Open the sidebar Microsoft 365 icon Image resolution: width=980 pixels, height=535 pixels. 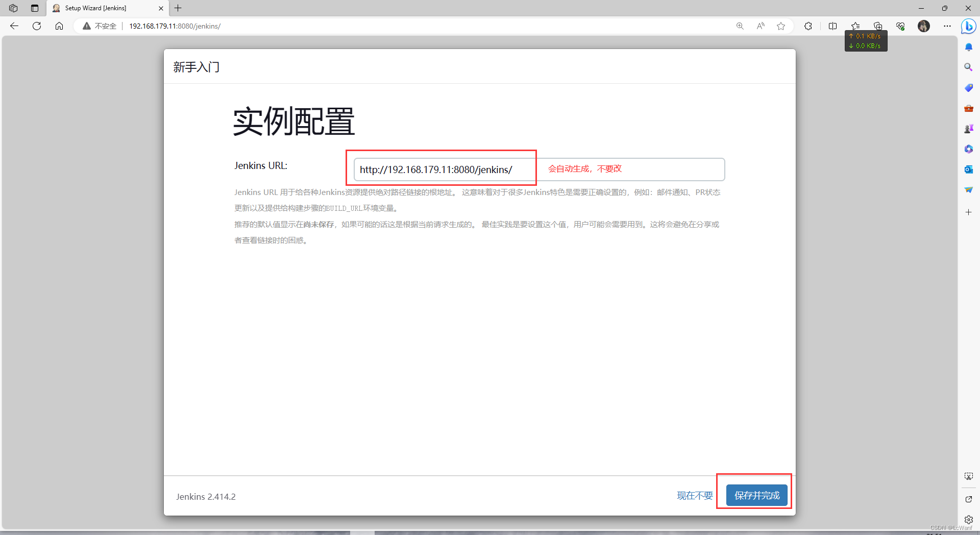pos(969,149)
